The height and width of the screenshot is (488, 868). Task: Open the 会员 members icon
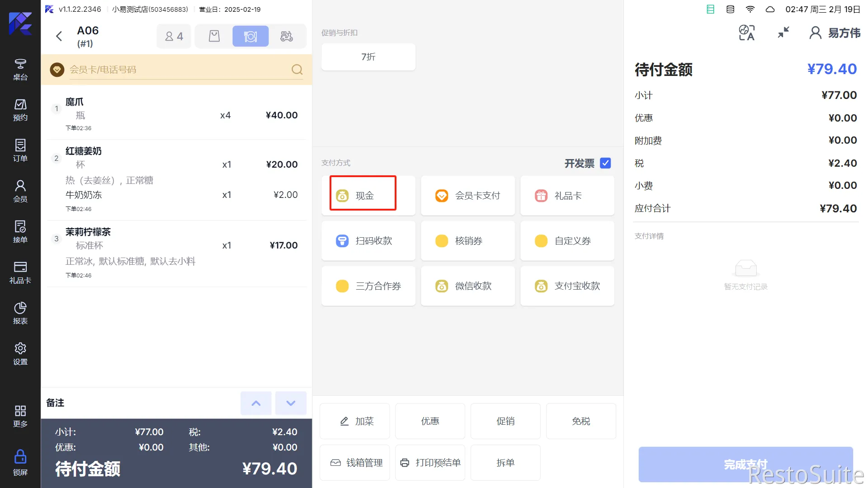[20, 192]
